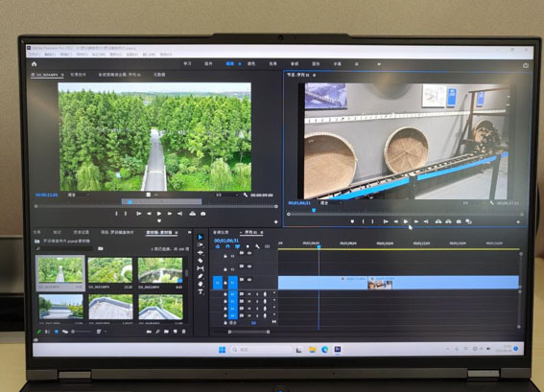
Task: Select the Hand tool
Action: [x=201, y=284]
